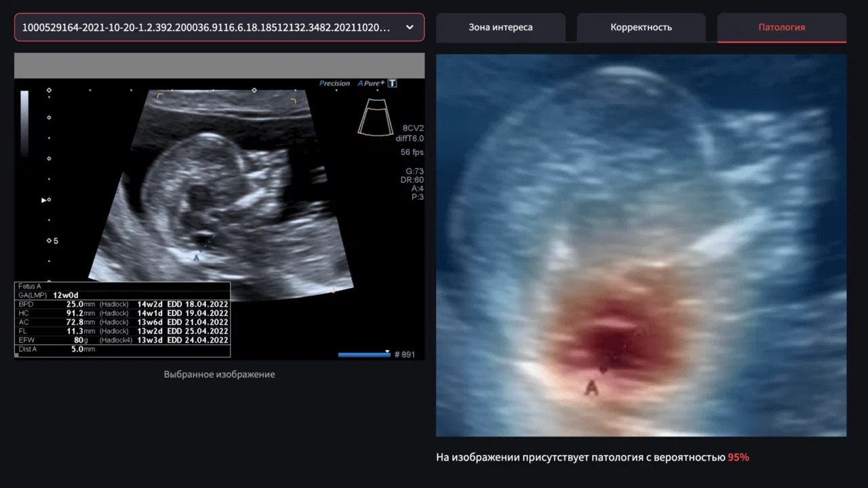The width and height of the screenshot is (868, 488).
Task: Click the APure+ logo label
Action: (x=372, y=83)
